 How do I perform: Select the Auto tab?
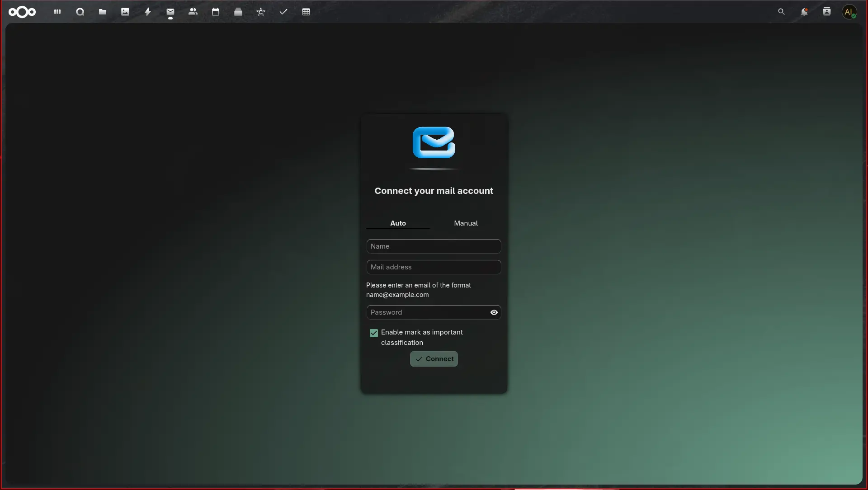[x=398, y=223]
